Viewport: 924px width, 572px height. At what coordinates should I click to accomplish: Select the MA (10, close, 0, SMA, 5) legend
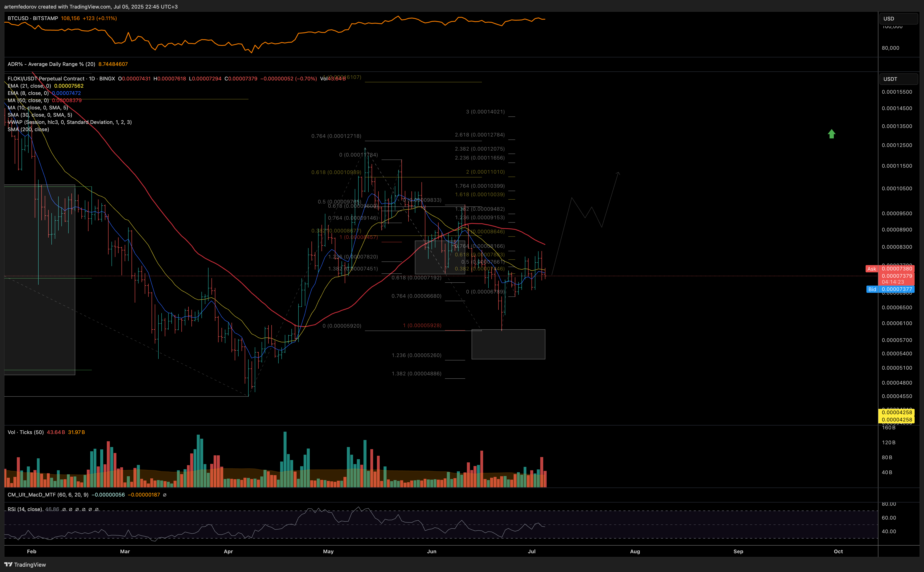tap(38, 107)
